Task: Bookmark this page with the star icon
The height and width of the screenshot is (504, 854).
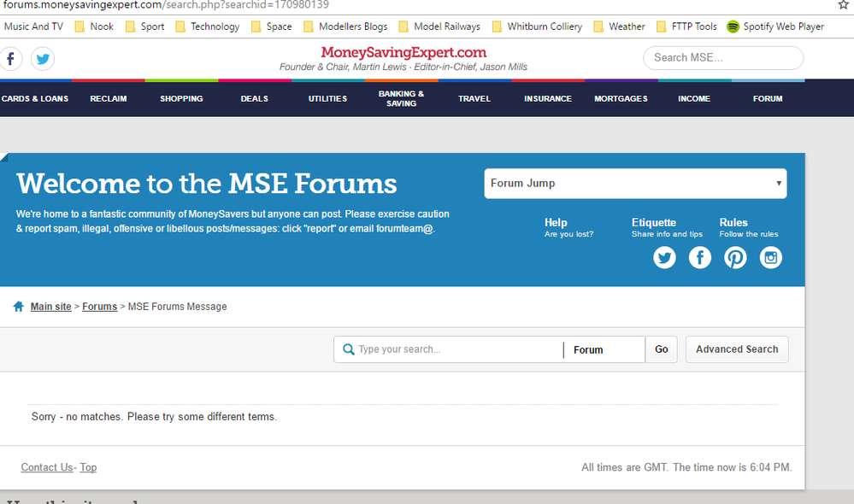Action: pyautogui.click(x=843, y=5)
